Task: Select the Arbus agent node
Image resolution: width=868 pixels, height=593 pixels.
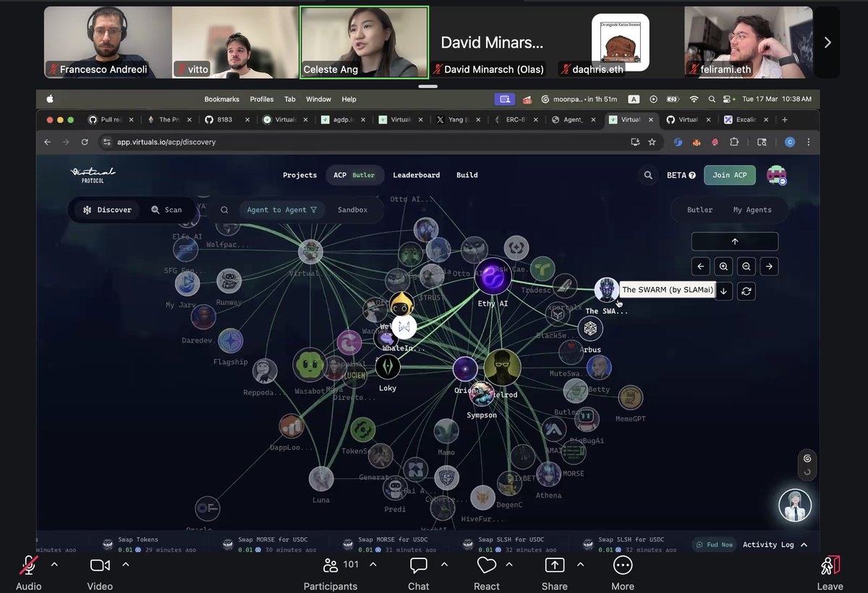Action: click(590, 329)
